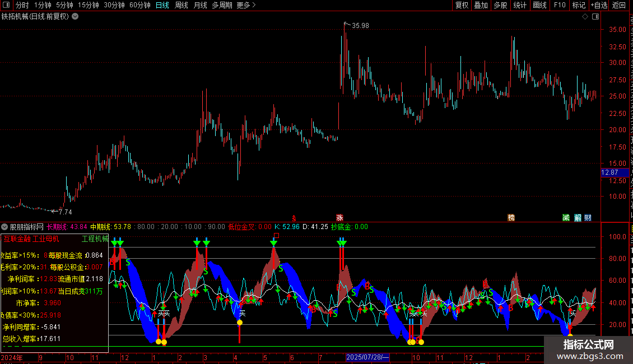The image size is (633, 364).
Task: Open the 解 event marker
Action: (578, 218)
